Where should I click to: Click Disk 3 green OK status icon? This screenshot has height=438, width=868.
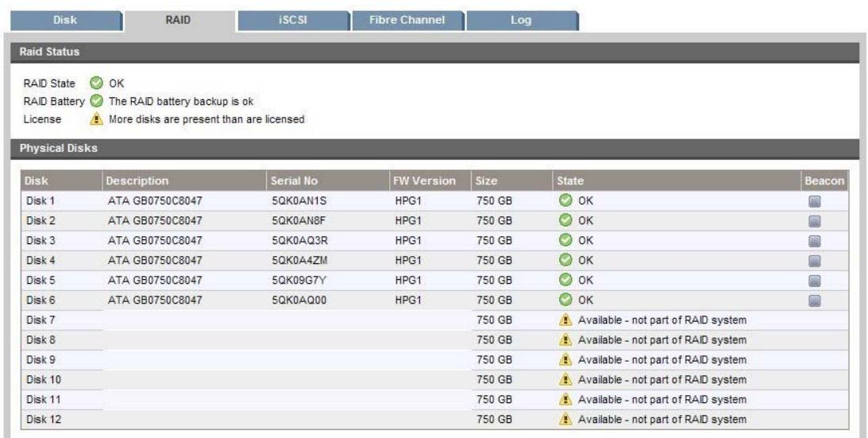565,241
